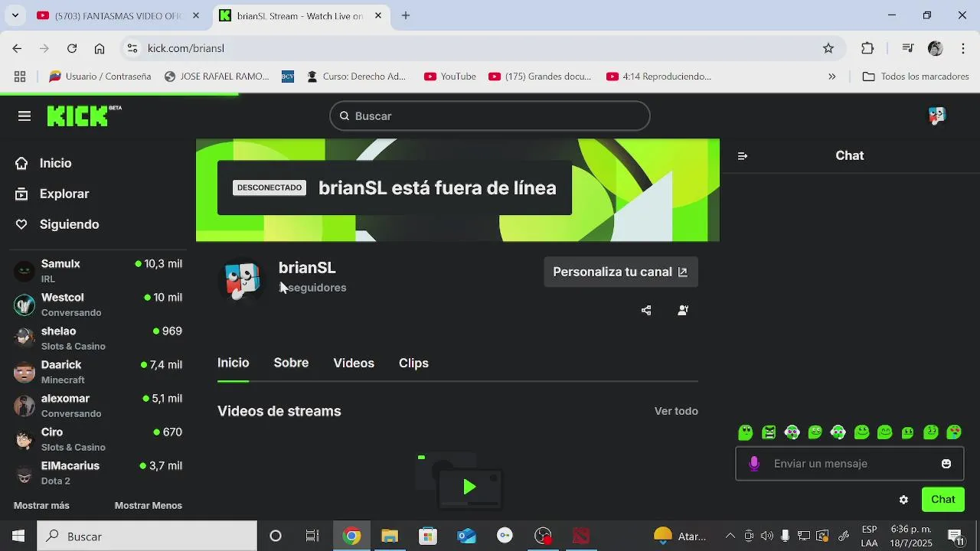
Task: Close the brianSL Stream tab
Action: click(x=377, y=15)
